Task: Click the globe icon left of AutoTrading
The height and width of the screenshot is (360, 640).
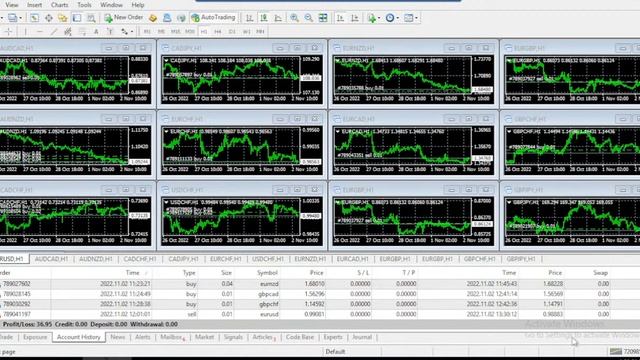Action: pyautogui.click(x=181, y=18)
